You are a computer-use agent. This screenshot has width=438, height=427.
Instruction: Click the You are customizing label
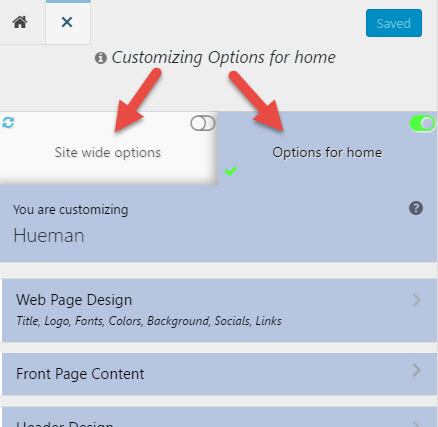click(70, 210)
